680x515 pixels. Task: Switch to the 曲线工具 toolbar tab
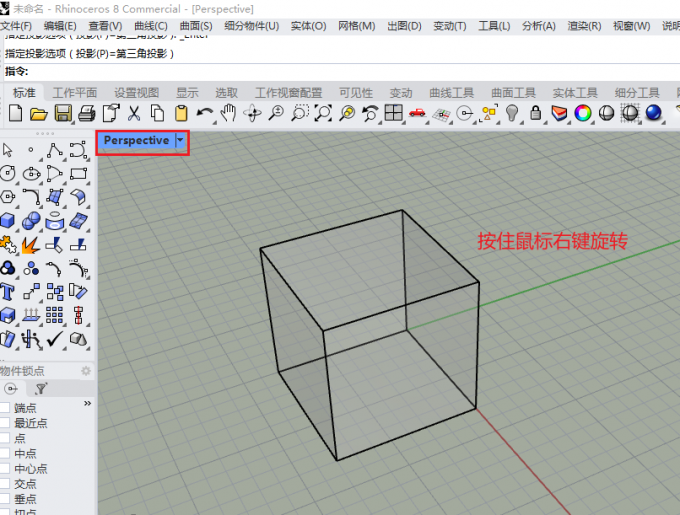[x=451, y=93]
